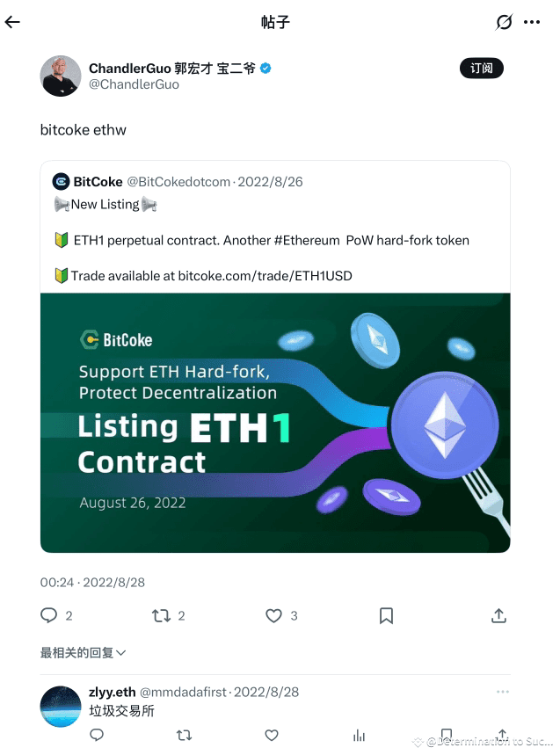The height and width of the screenshot is (755, 560).
Task: Open more options on zlyy.eth's comment
Action: click(503, 692)
